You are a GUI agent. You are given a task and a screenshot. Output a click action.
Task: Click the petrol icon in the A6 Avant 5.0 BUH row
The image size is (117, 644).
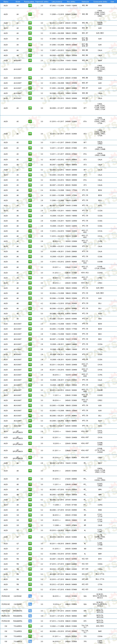point(30,421)
